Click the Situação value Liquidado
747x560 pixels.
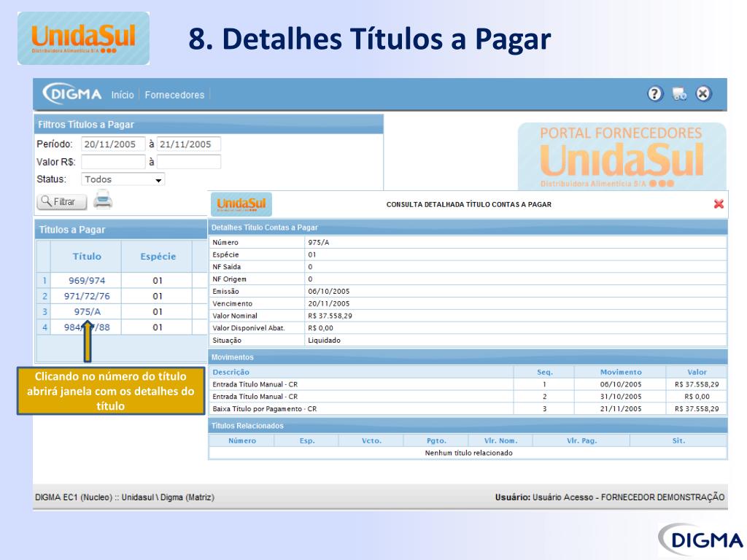(324, 341)
